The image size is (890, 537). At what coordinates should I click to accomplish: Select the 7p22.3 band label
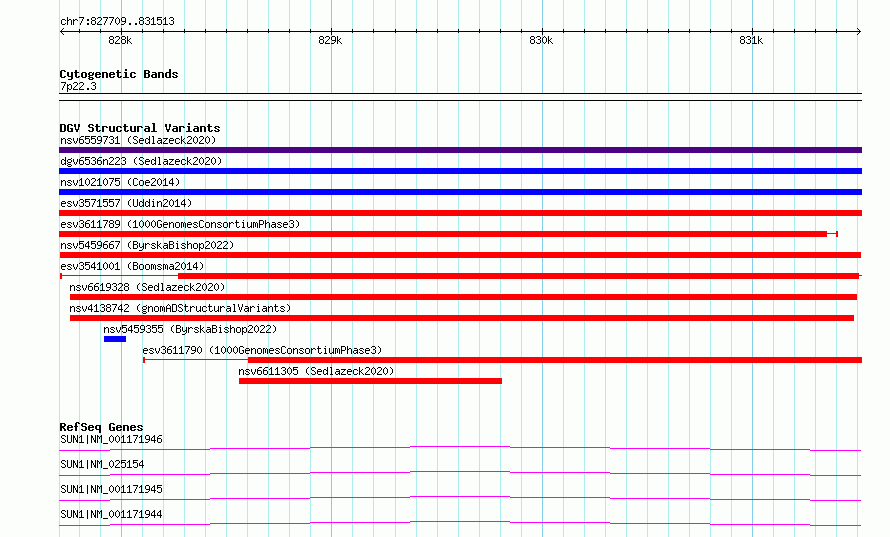(78, 86)
